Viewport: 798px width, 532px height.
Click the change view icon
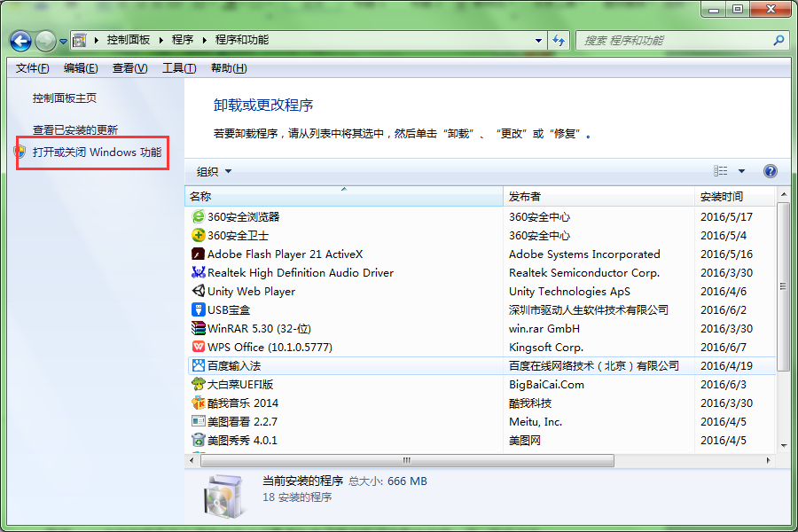click(720, 171)
